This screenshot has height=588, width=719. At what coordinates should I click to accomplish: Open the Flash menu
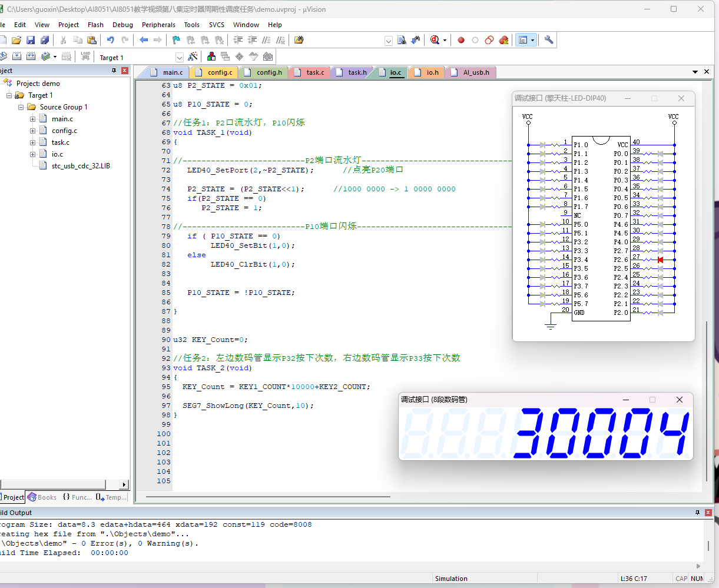tap(95, 25)
